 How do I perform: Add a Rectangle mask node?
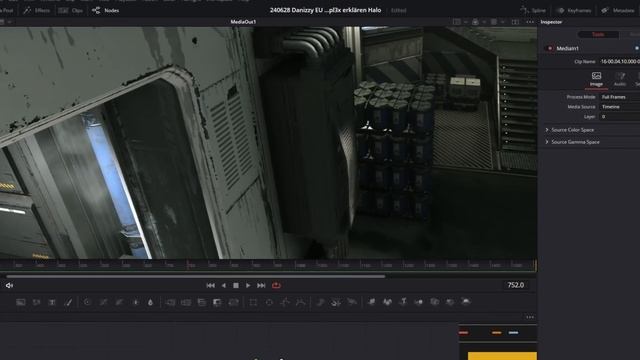(x=253, y=302)
